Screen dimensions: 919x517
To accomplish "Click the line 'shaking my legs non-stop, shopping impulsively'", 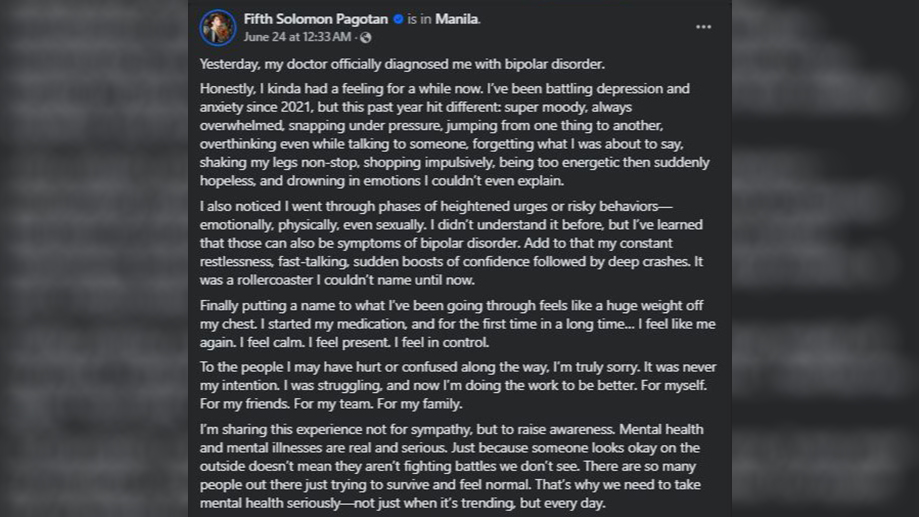I will point(454,162).
